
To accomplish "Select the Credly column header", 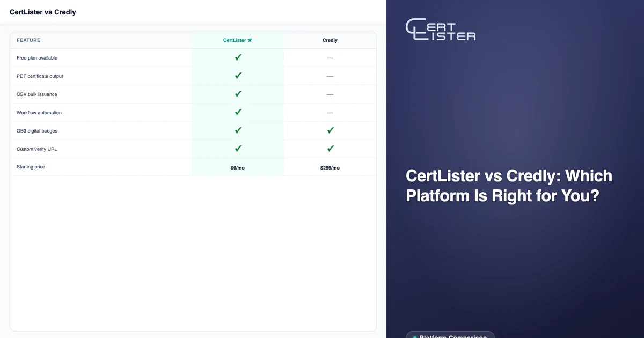I will 330,40.
